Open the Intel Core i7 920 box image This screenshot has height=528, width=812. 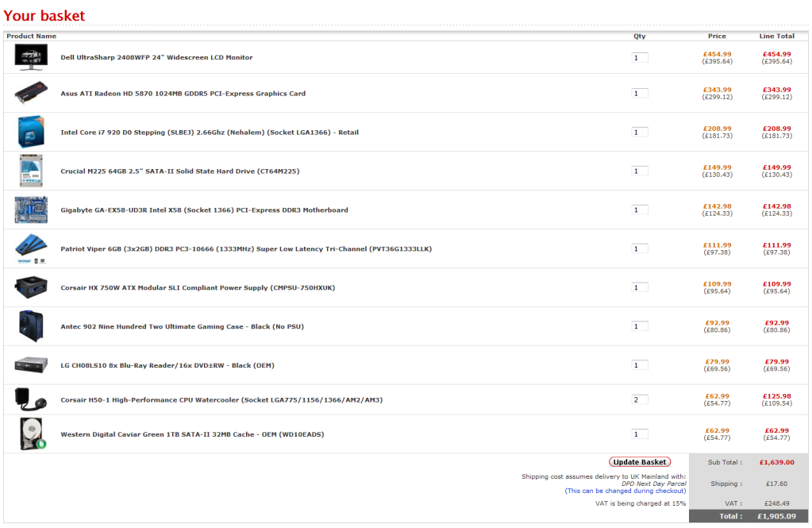(x=31, y=132)
